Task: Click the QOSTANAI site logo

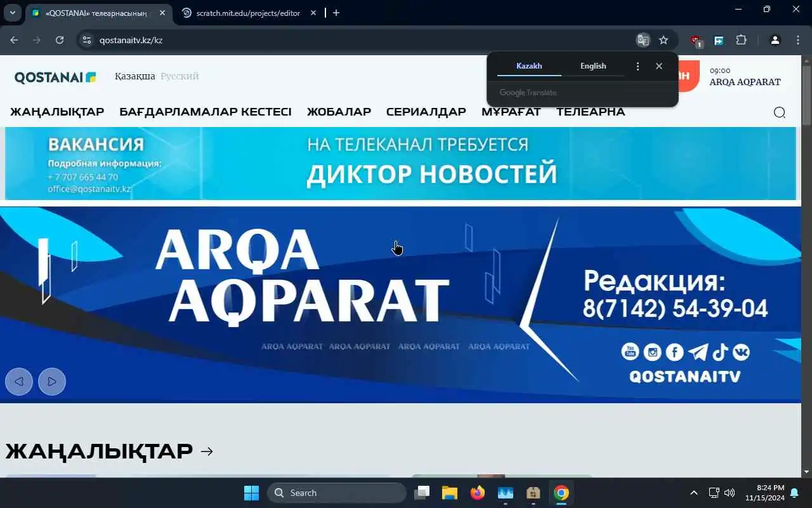Action: (x=55, y=77)
